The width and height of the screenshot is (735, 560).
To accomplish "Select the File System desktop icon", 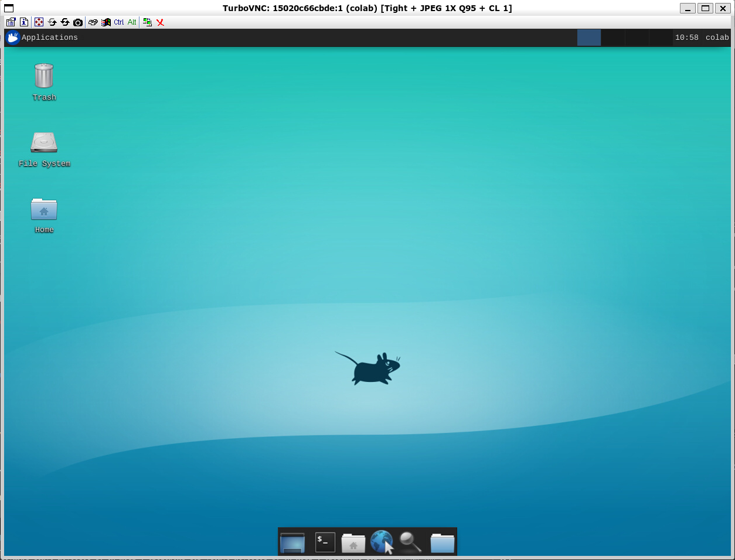I will point(44,149).
